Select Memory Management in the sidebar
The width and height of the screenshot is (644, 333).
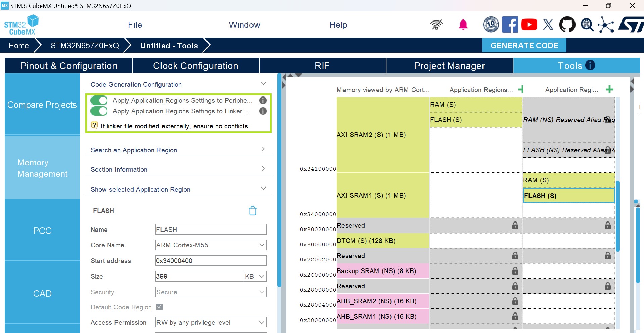[42, 168]
